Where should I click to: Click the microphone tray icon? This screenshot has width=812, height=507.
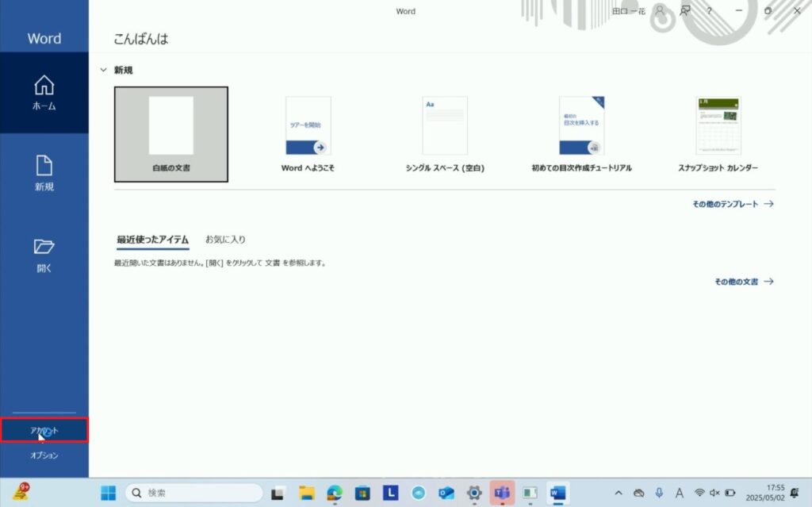pyautogui.click(x=659, y=493)
